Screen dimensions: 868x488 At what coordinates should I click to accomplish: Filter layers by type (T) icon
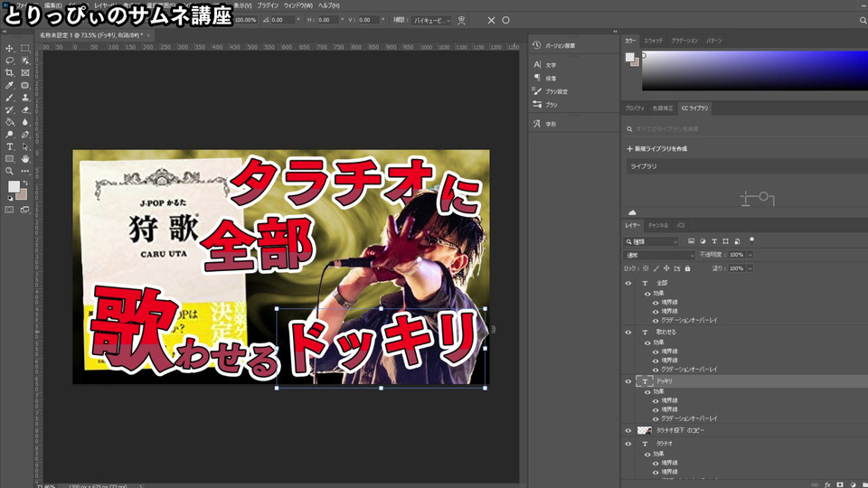coord(714,241)
